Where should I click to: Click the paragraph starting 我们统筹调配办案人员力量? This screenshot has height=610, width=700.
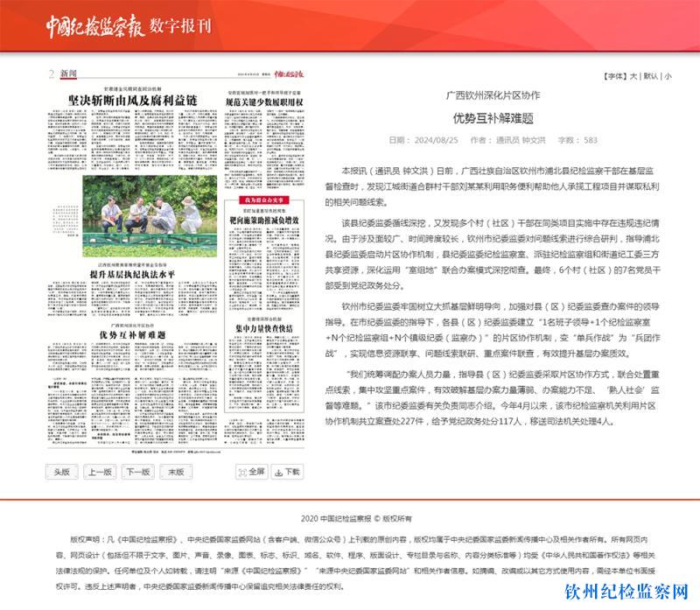tap(492, 398)
